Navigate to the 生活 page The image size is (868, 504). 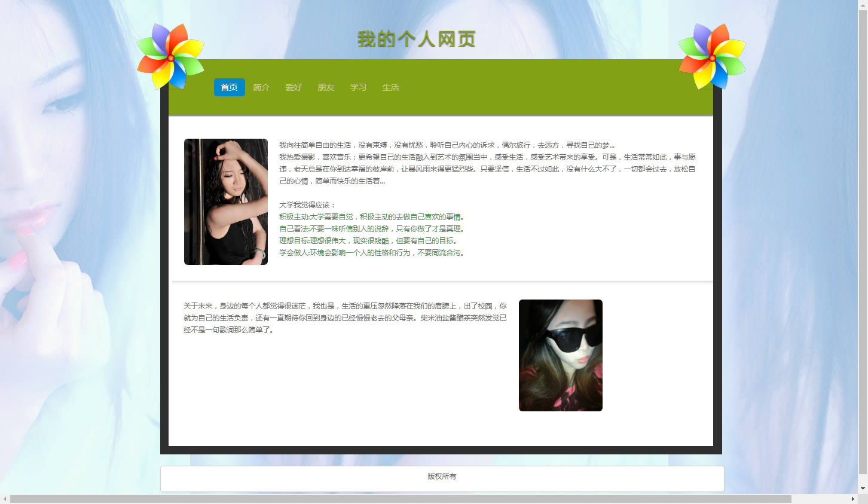click(x=390, y=87)
